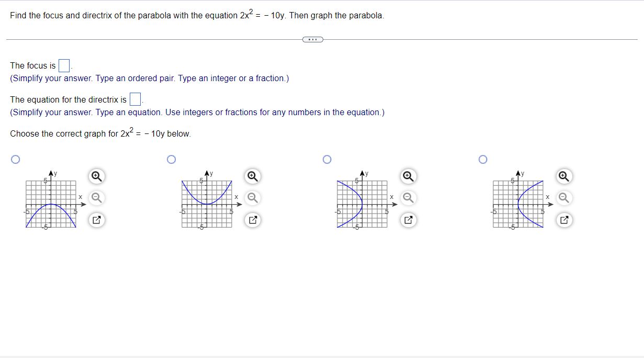This screenshot has width=644, height=358.
Task: Zoom in on the third graph option
Action: tap(408, 176)
